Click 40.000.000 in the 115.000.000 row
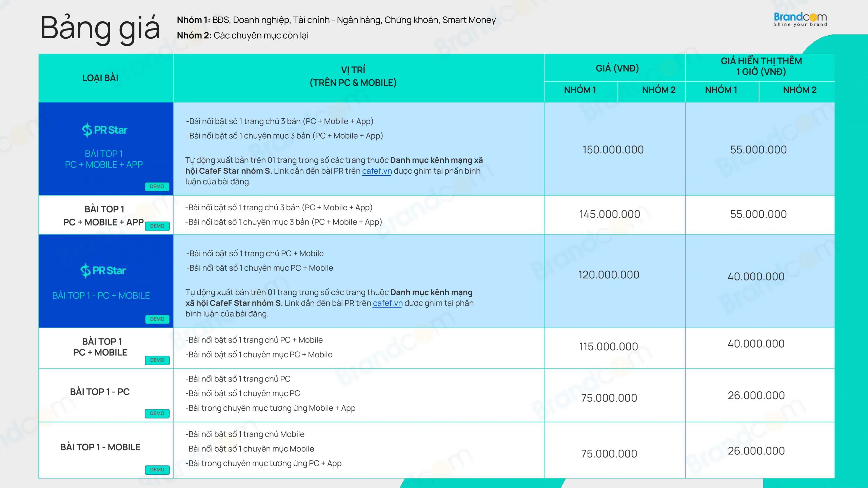The image size is (868, 488). tap(756, 344)
